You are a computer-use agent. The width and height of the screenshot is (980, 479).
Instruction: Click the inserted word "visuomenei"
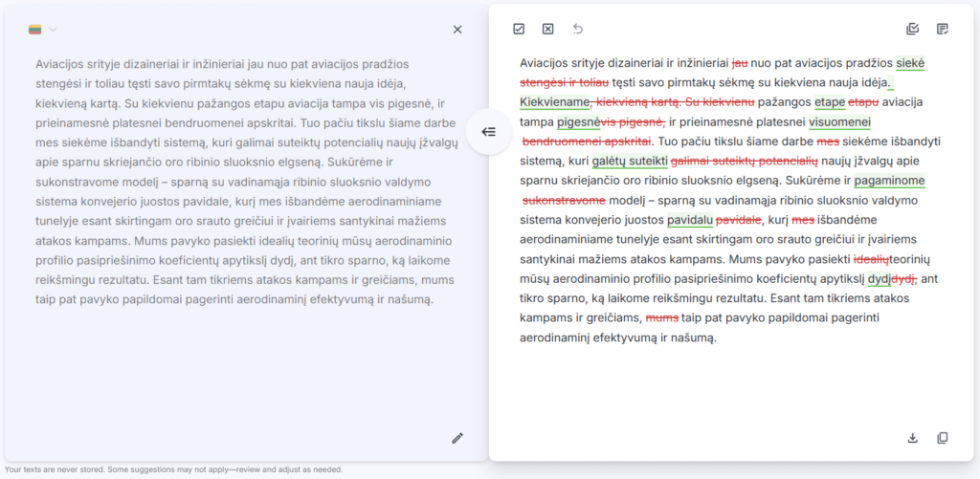click(839, 122)
